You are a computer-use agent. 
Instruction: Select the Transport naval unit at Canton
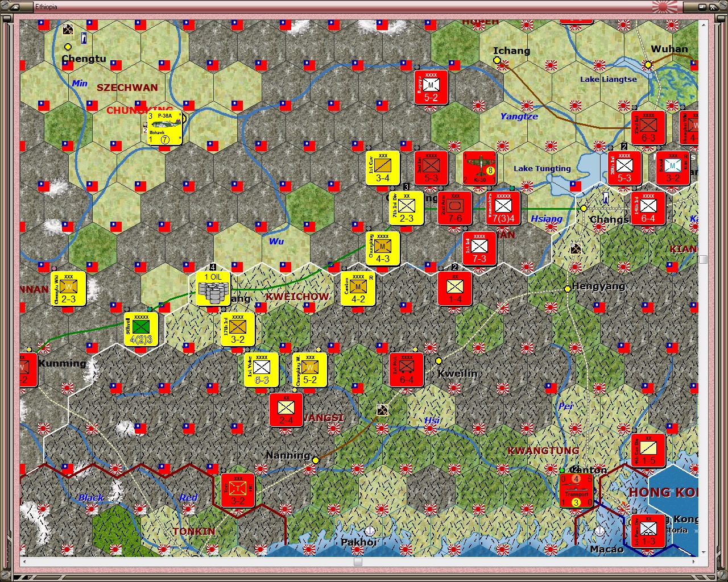(576, 490)
